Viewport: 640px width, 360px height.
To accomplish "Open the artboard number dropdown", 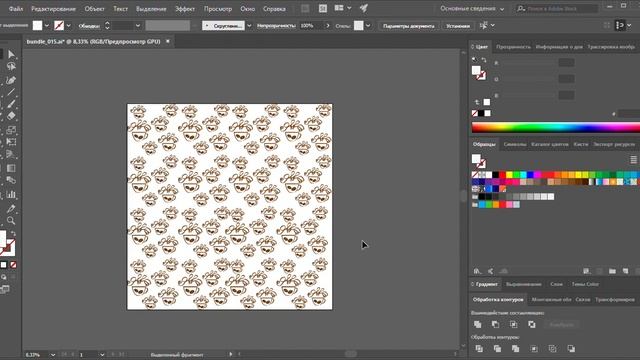I will pos(102,355).
